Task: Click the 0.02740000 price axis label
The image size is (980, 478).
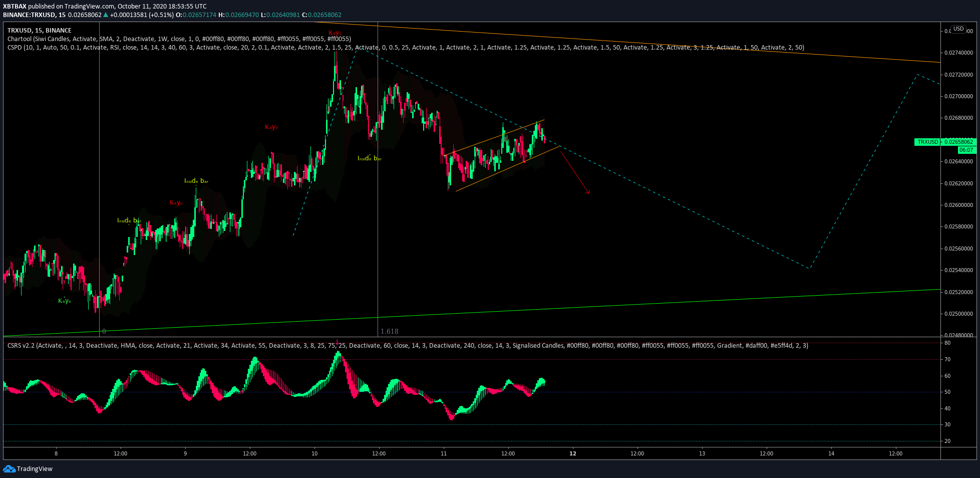Action: coord(958,53)
